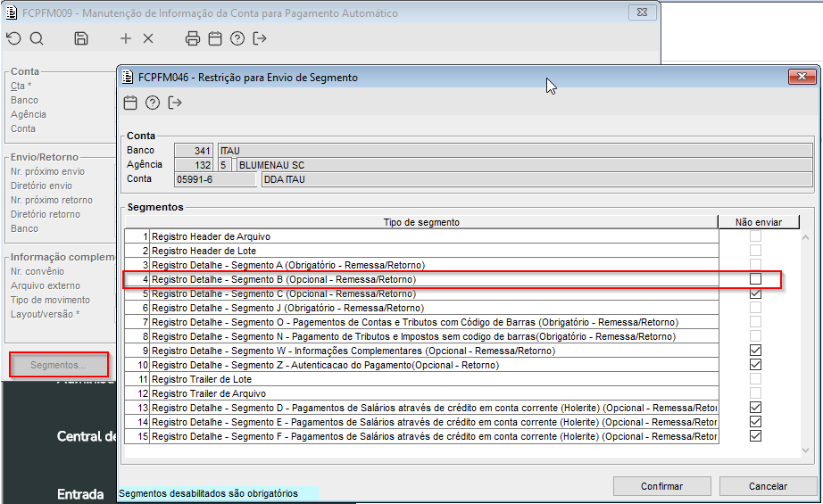Select row 6 Segmento J Obrigatório

tap(421, 308)
